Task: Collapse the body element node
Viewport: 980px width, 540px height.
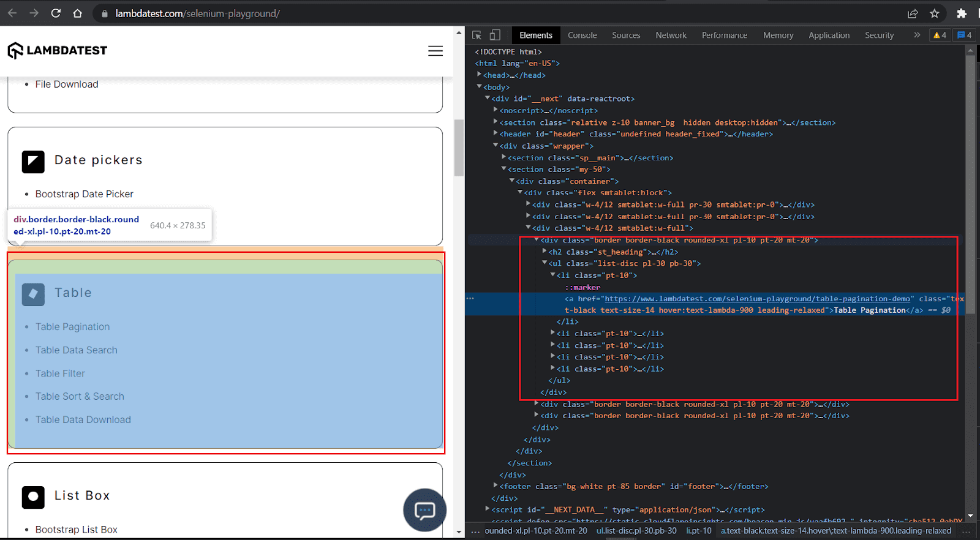Action: [x=480, y=87]
